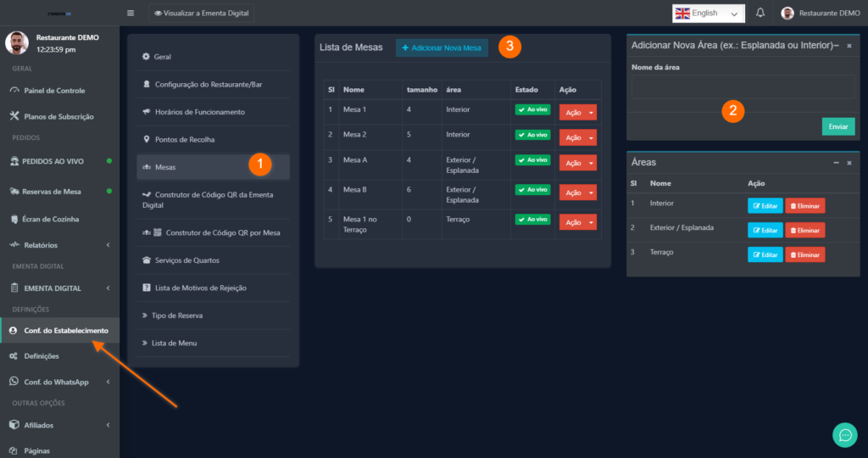The height and width of the screenshot is (458, 868).
Task: Open the chat support bubble icon
Action: tap(844, 434)
